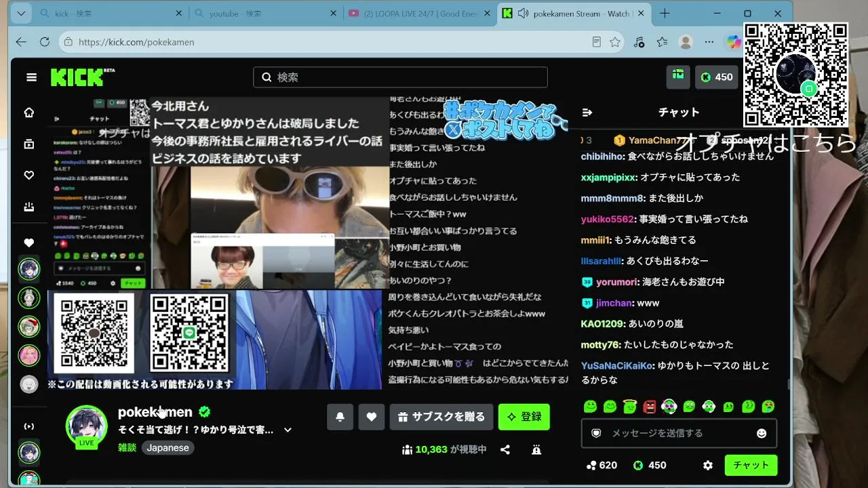Image resolution: width=868 pixels, height=488 pixels.
Task: Pick the first green smiling emote
Action: 590,407
